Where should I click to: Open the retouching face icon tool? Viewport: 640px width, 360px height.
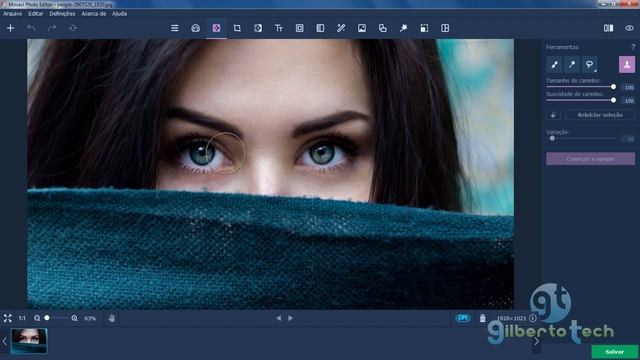click(196, 28)
